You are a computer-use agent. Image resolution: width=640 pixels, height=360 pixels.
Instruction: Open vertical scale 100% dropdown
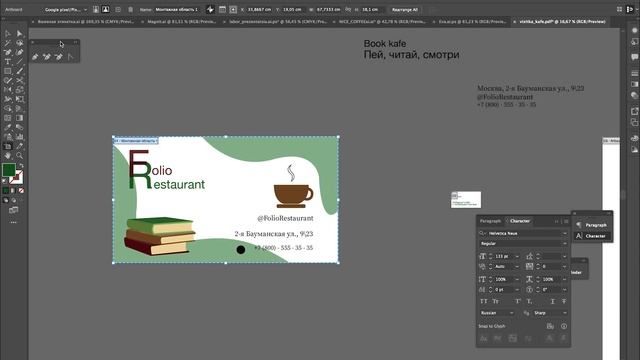point(518,279)
